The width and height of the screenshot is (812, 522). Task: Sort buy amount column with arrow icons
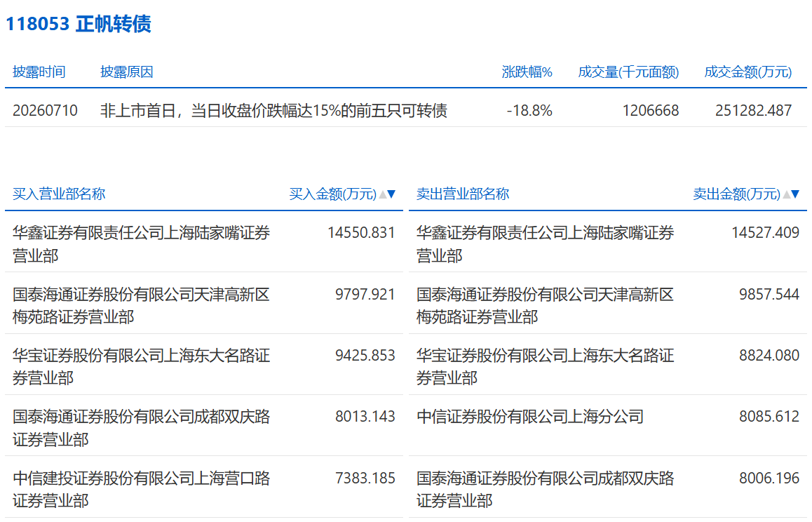click(x=387, y=194)
